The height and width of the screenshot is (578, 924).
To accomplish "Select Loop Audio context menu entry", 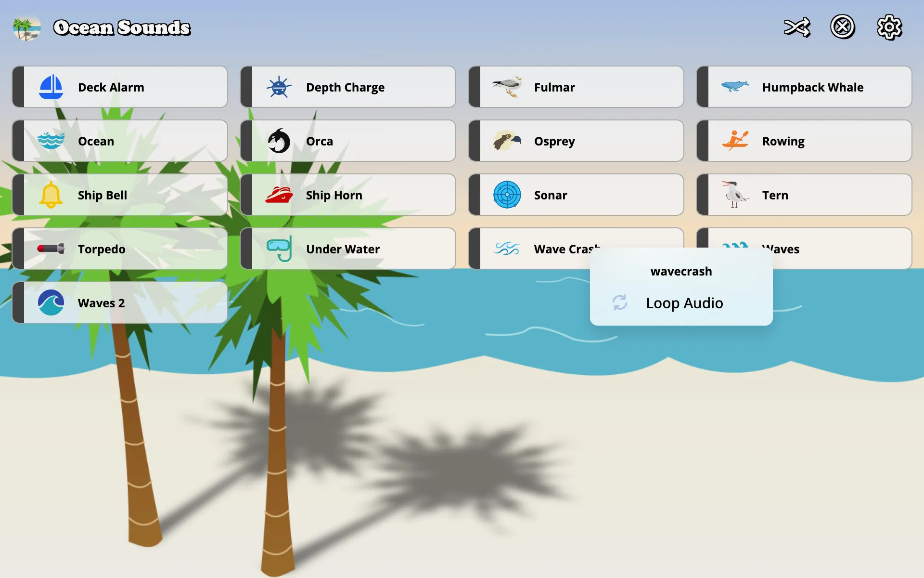I will click(x=684, y=302).
